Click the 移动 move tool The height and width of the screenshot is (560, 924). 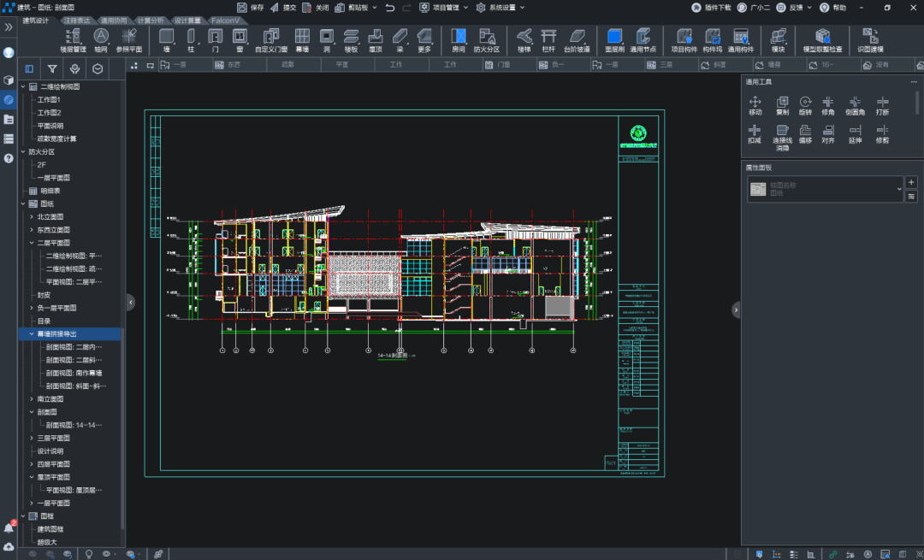(x=755, y=106)
